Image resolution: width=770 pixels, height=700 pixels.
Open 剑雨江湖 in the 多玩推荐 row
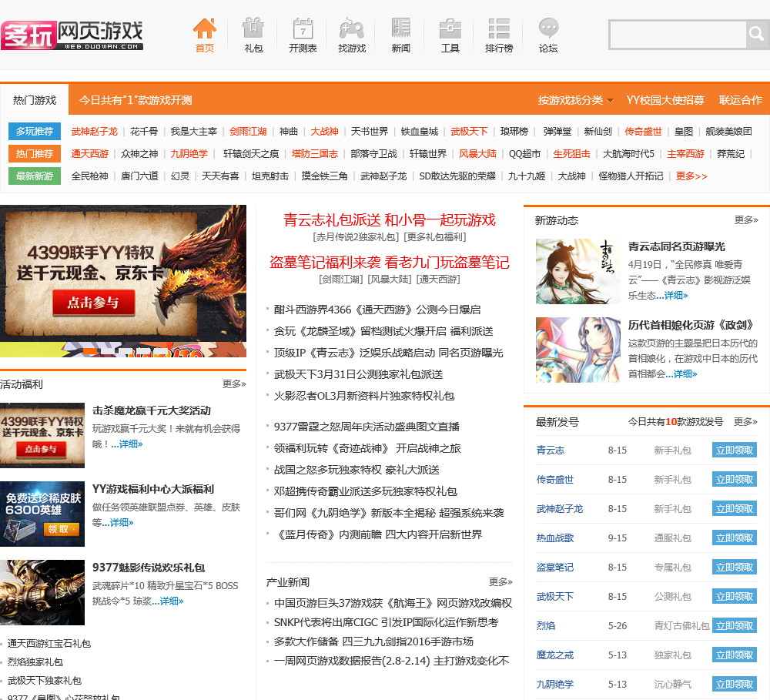[248, 132]
